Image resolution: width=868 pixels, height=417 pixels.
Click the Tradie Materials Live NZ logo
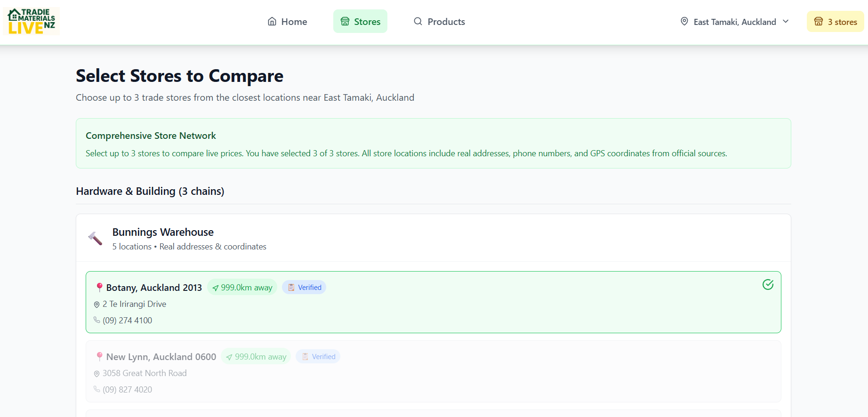[32, 21]
